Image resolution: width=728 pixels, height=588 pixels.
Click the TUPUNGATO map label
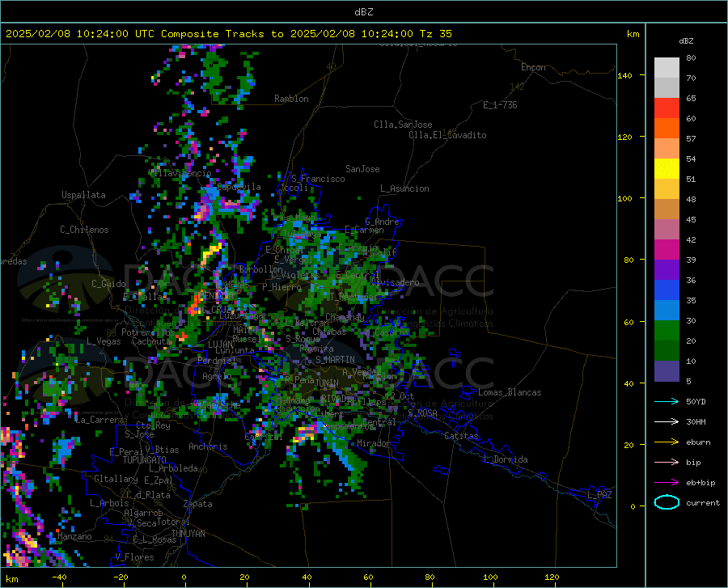point(145,460)
